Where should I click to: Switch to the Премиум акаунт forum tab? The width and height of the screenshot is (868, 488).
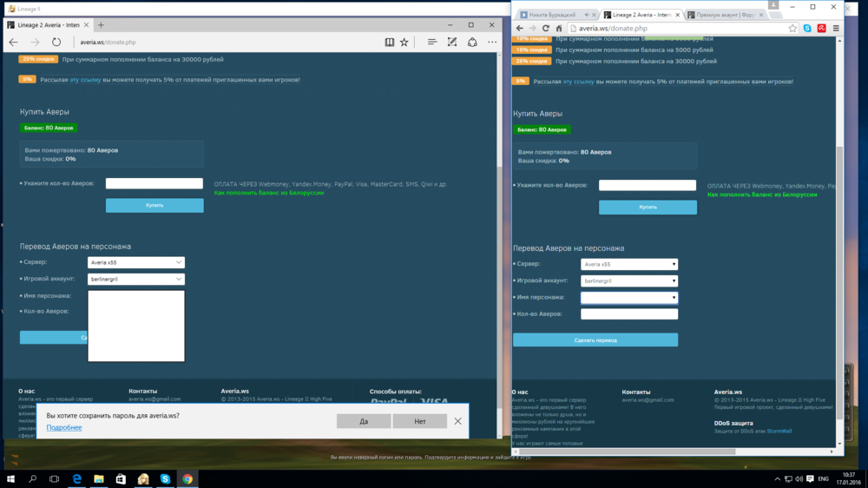point(721,15)
